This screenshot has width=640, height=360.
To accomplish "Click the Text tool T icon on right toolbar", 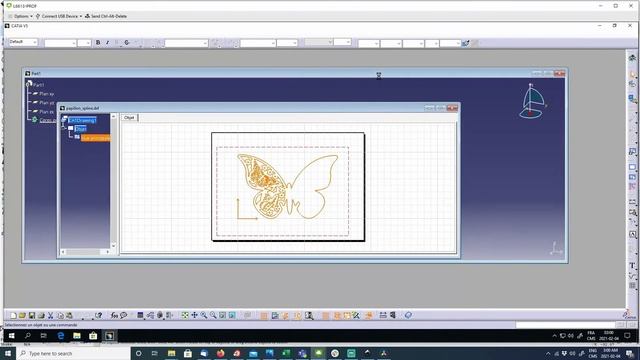I will point(632,265).
